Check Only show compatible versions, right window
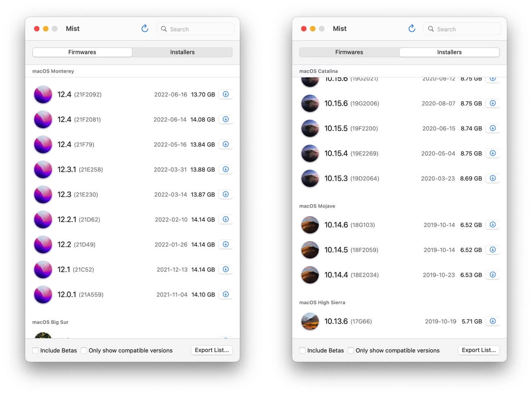The width and height of the screenshot is (532, 395). coord(351,350)
